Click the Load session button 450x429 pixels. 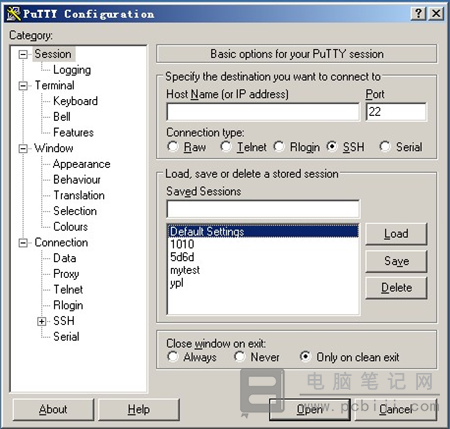coord(396,234)
